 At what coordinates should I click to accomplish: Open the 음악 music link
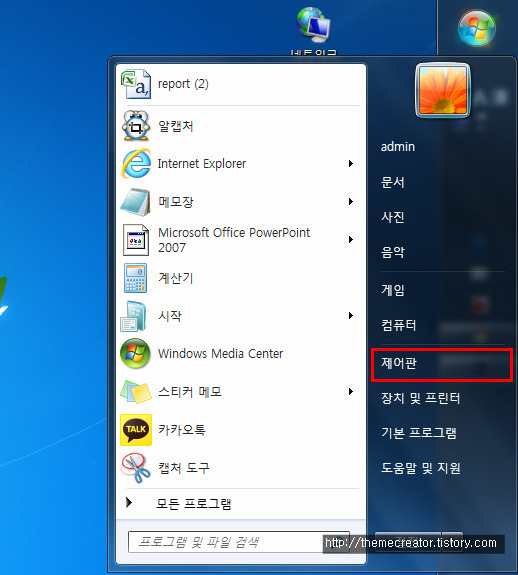[x=392, y=252]
